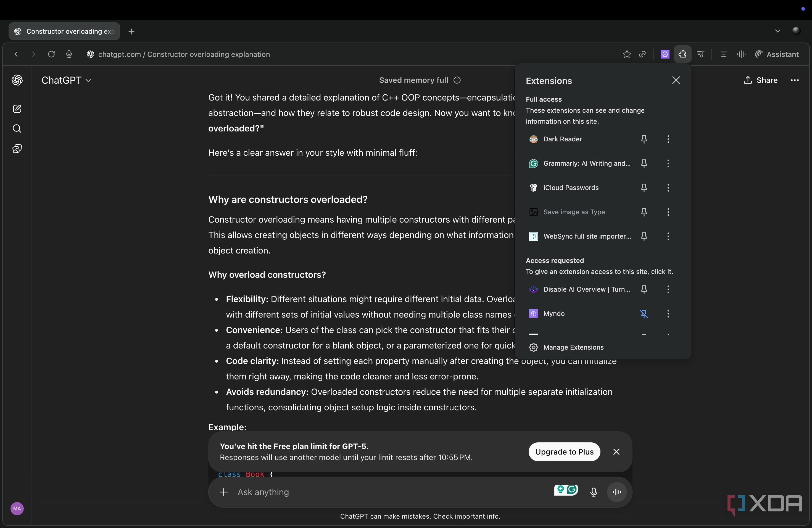This screenshot has width=812, height=528.
Task: Open ChatGPT model selector dropdown
Action: pos(67,80)
